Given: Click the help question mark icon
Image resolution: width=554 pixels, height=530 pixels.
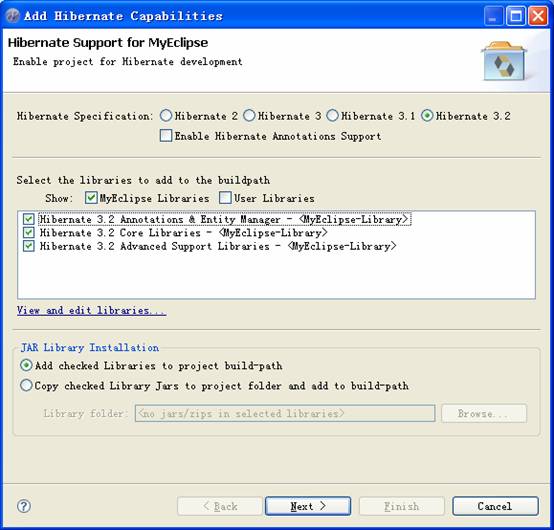Looking at the screenshot, I should [x=24, y=506].
